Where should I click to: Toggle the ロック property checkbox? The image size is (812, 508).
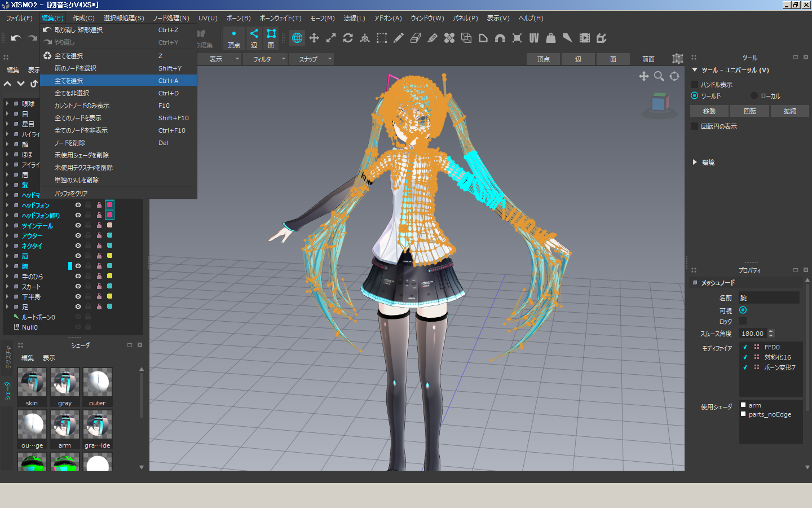pos(743,321)
